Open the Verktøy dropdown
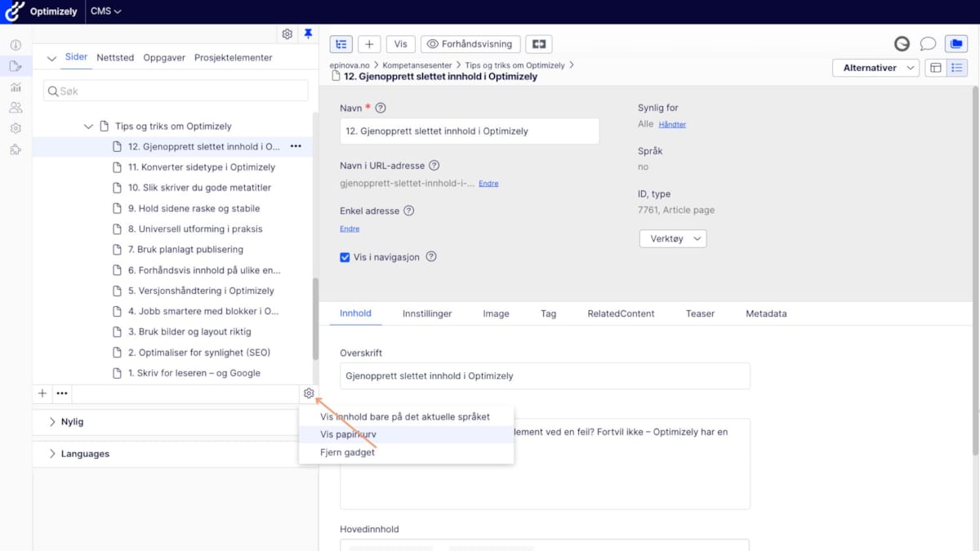The image size is (980, 551). click(672, 238)
